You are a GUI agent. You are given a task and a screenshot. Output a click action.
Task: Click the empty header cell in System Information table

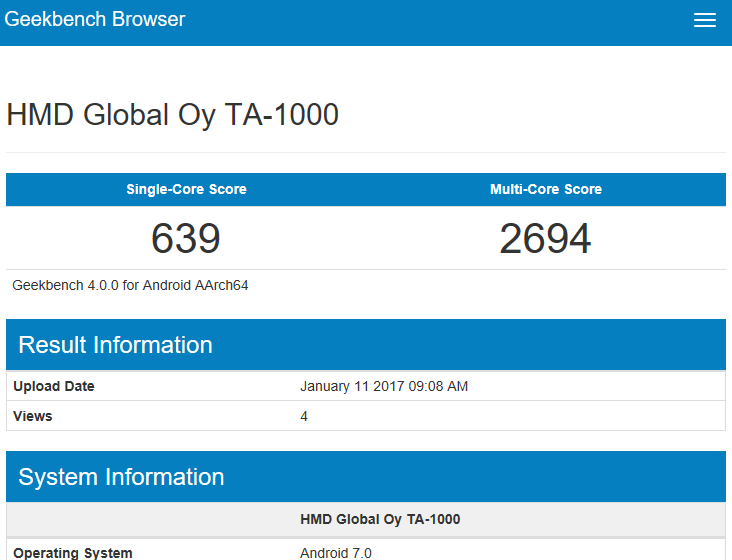(150, 520)
